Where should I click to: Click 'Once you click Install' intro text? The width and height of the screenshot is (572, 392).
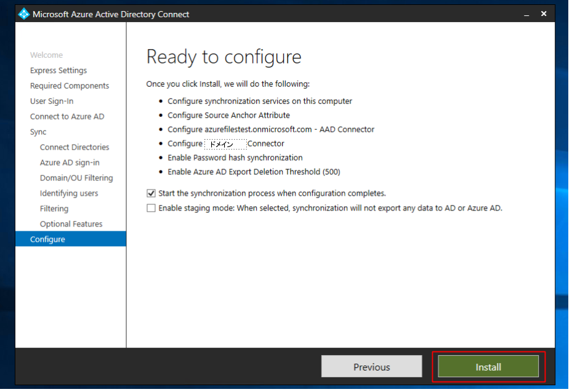[x=228, y=84]
